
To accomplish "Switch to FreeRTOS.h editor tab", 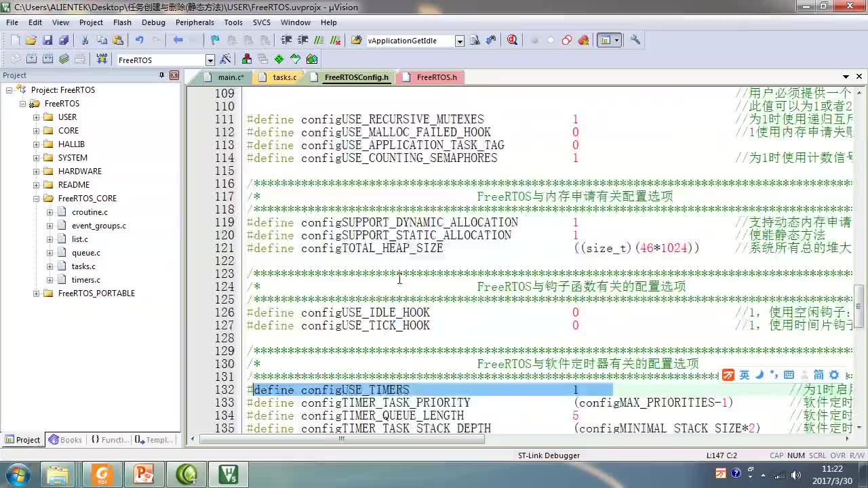I will [431, 77].
